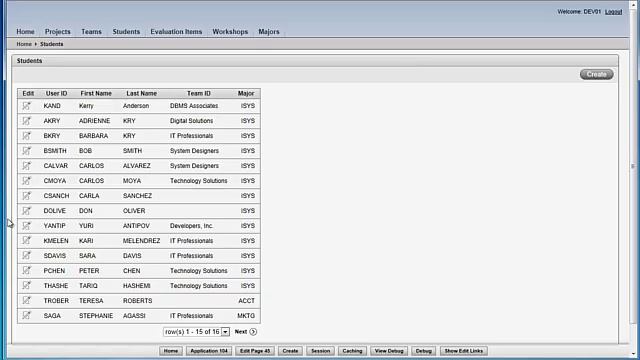Open edit icon for TROBER row
Viewport: 640px width, 360px height.
pyautogui.click(x=27, y=300)
